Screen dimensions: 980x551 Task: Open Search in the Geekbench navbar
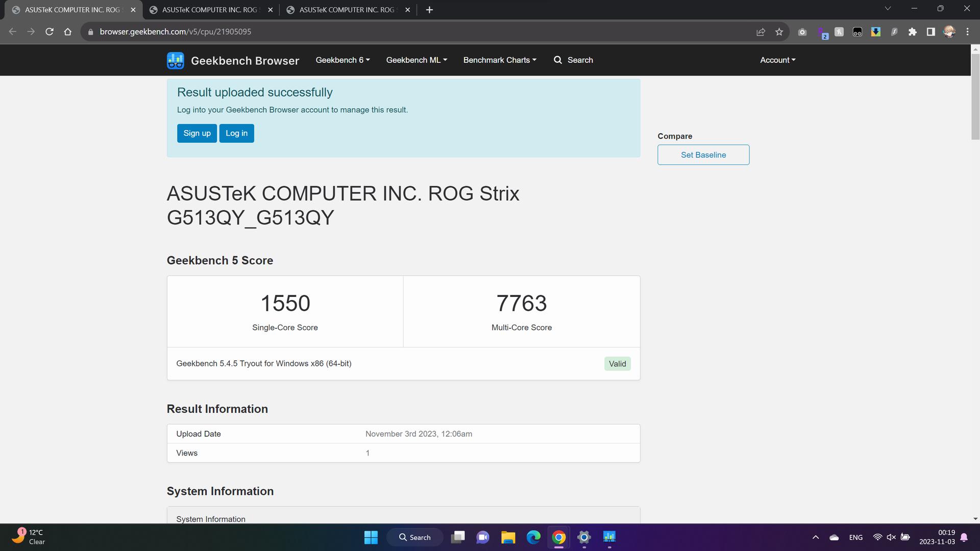point(573,60)
